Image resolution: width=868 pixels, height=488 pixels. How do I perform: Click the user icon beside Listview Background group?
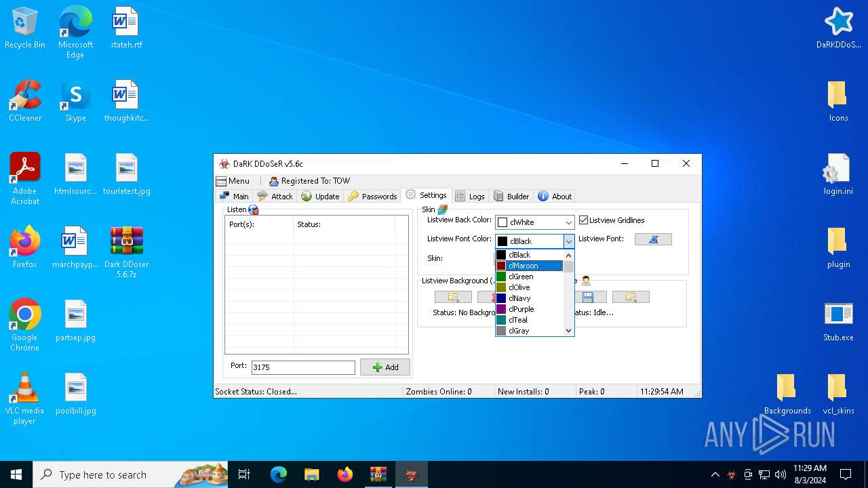[586, 281]
